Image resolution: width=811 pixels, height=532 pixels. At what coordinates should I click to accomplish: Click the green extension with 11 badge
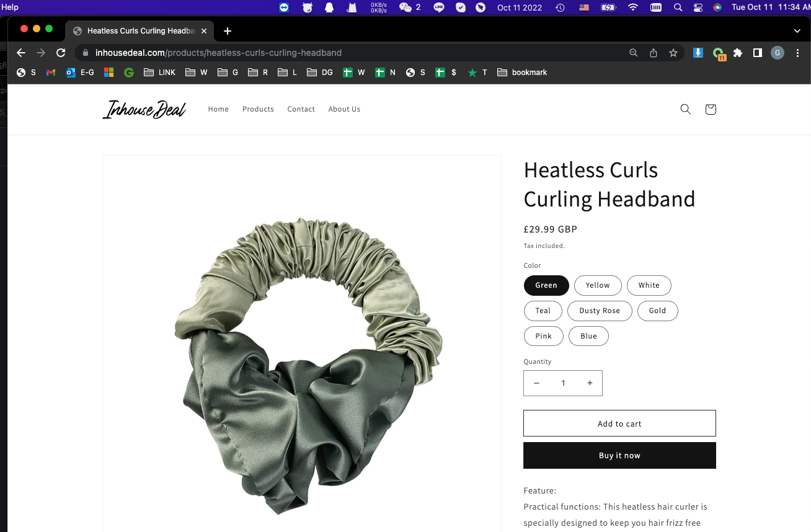click(719, 54)
